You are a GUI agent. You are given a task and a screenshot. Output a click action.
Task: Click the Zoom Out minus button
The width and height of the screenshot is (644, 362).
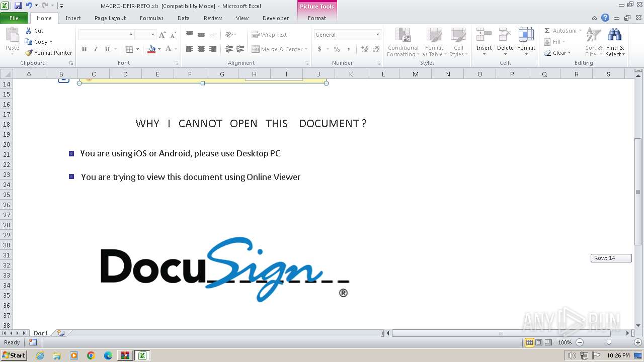(x=580, y=342)
